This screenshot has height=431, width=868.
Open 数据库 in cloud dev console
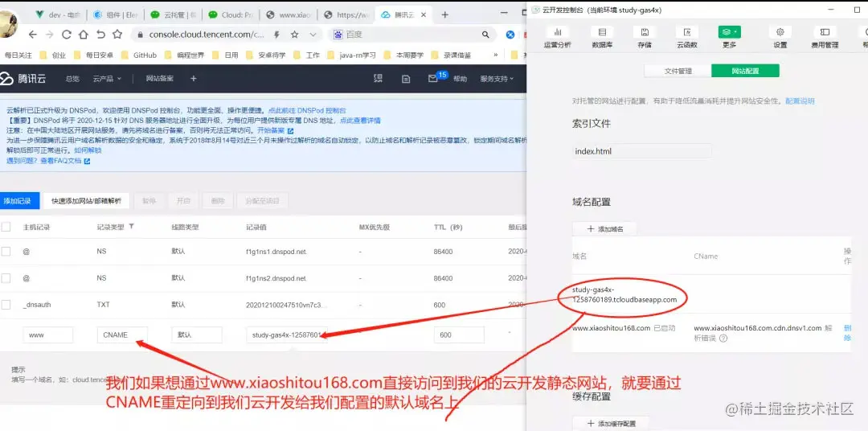(602, 38)
